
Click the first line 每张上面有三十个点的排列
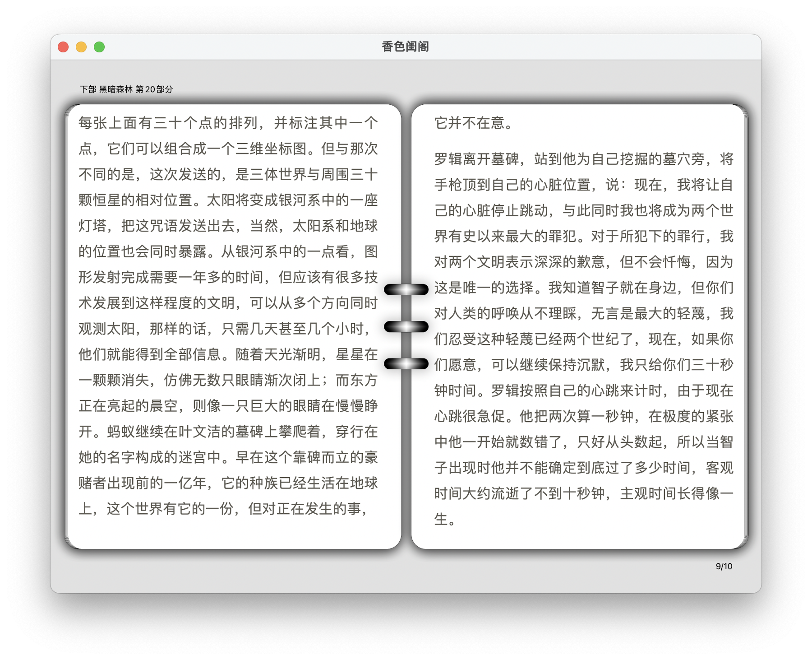click(228, 123)
